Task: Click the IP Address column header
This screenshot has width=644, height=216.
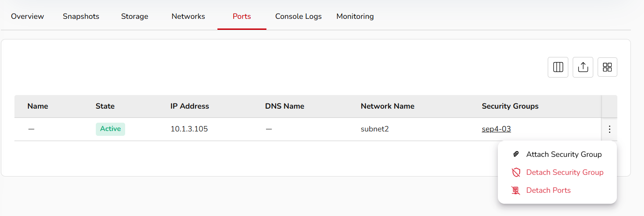Action: point(189,106)
